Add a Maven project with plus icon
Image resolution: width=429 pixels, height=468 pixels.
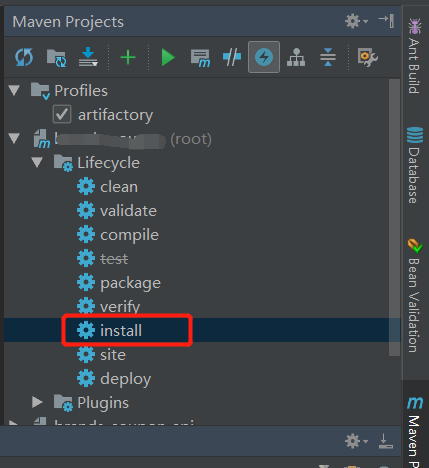128,57
